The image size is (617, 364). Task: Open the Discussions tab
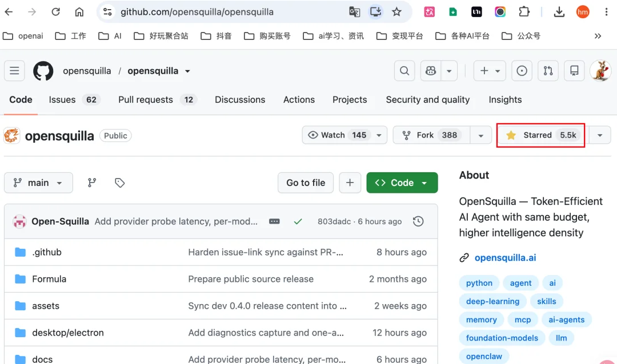[x=240, y=100]
